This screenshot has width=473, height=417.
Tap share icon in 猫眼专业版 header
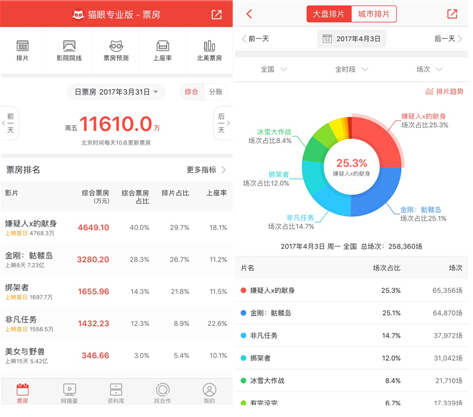point(216,14)
